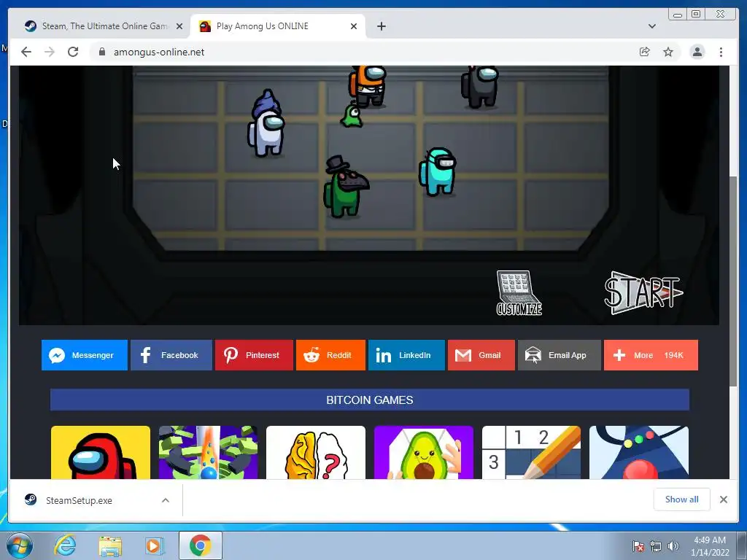Expand the tab search chevron
Viewport: 747px width, 560px height.
(652, 26)
